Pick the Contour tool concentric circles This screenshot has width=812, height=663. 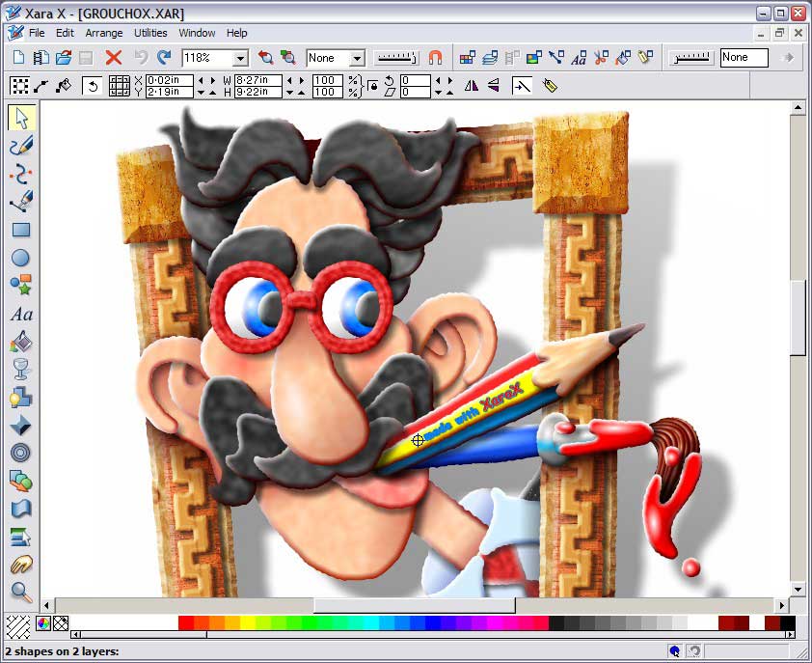point(20,453)
